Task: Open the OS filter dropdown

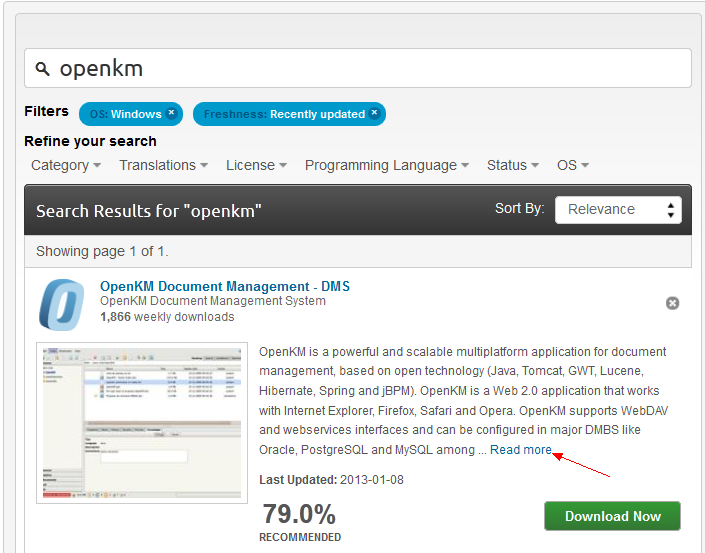Action: click(572, 165)
